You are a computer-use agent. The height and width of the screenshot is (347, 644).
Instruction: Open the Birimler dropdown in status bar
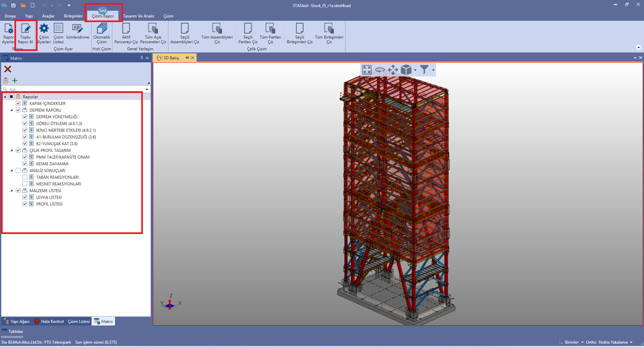coord(574,342)
